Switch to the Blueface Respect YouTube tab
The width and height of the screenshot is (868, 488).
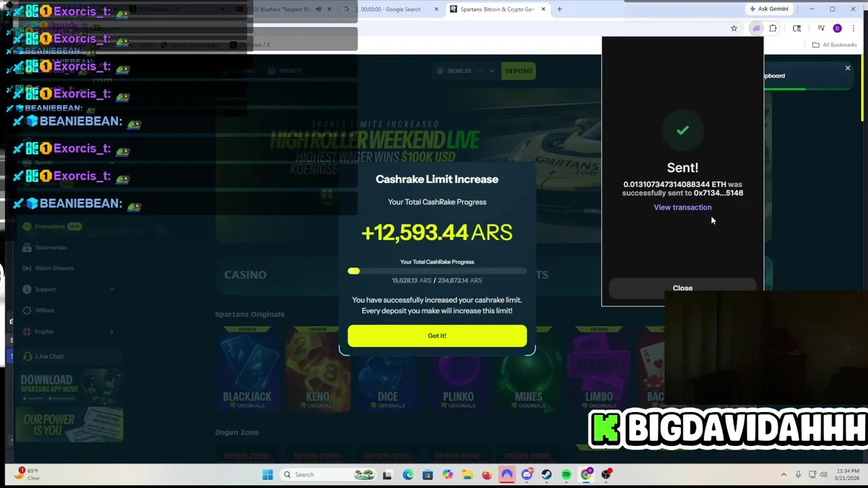click(279, 9)
